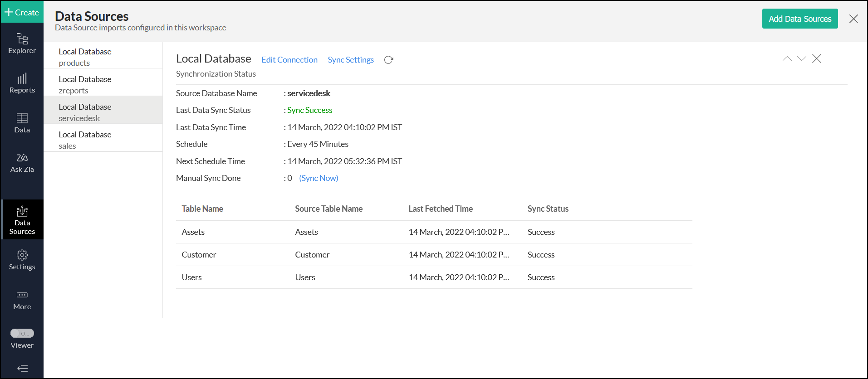This screenshot has width=868, height=379.
Task: Click Add Data Sources button
Action: [x=799, y=19]
